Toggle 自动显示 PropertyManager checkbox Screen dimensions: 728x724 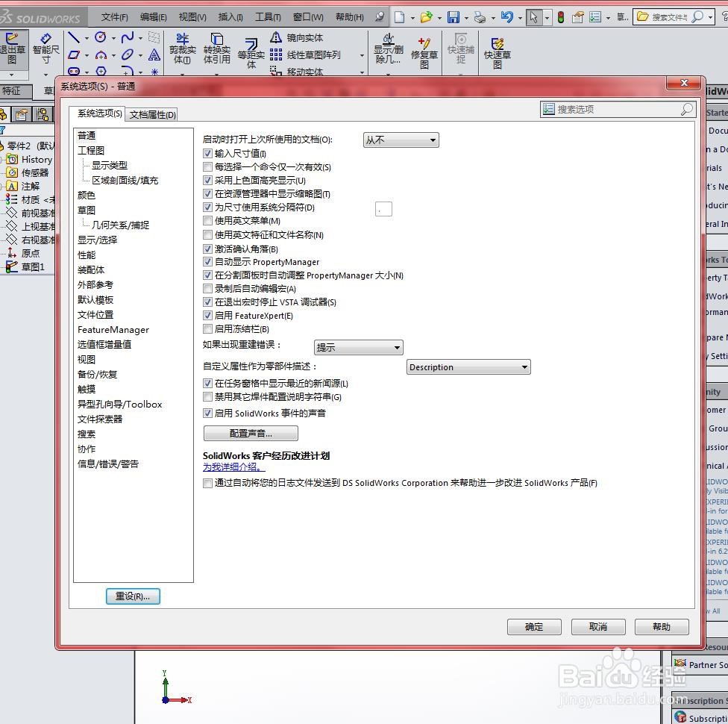point(207,262)
